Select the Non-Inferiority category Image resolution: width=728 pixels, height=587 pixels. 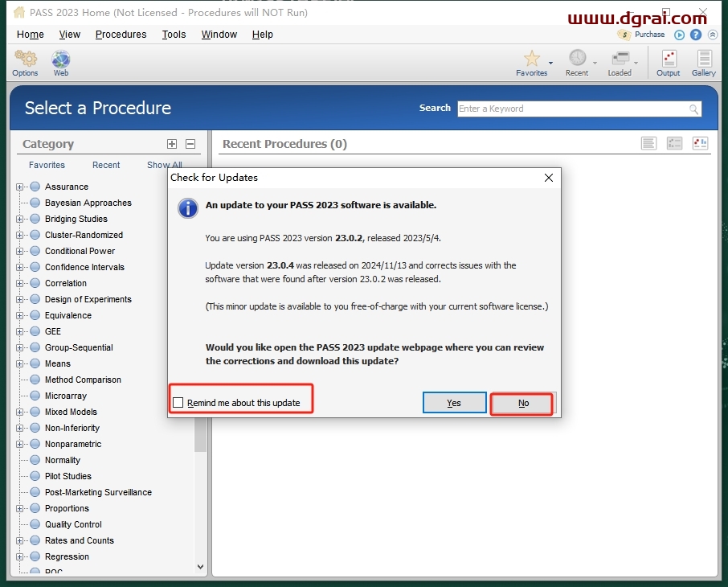pos(72,428)
